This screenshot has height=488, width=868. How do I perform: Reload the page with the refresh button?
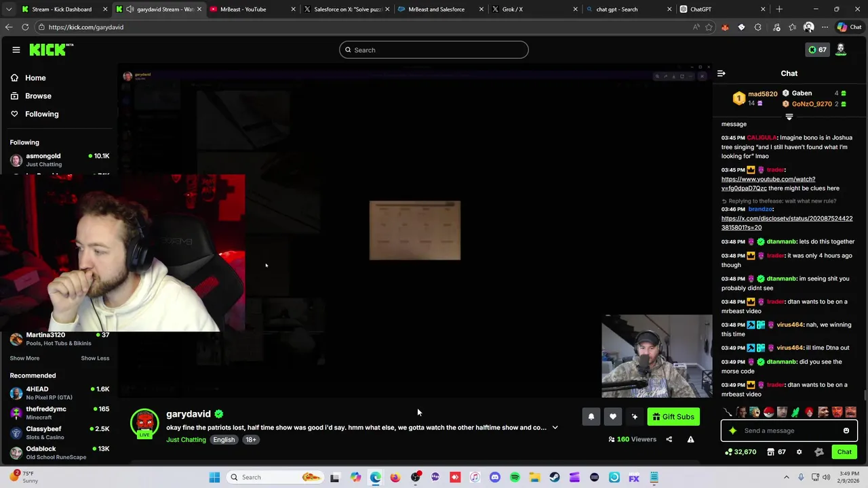pyautogui.click(x=25, y=27)
